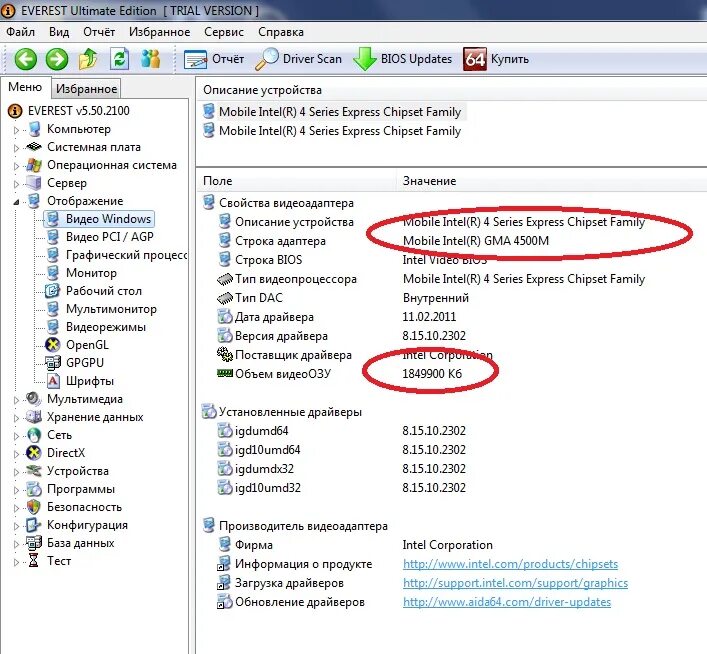Open the support.intel.com/support/graphics link
Viewport: 707px width, 654px height.
(x=515, y=583)
